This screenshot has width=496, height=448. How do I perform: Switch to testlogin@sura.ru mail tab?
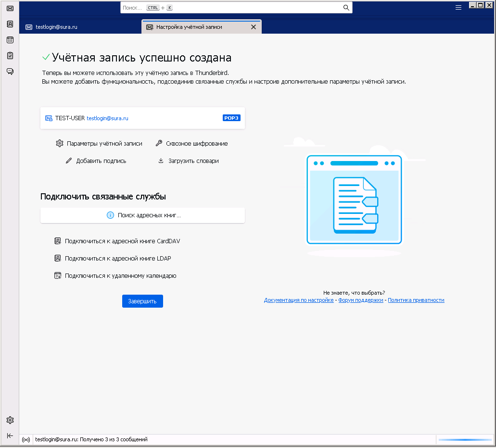[56, 27]
